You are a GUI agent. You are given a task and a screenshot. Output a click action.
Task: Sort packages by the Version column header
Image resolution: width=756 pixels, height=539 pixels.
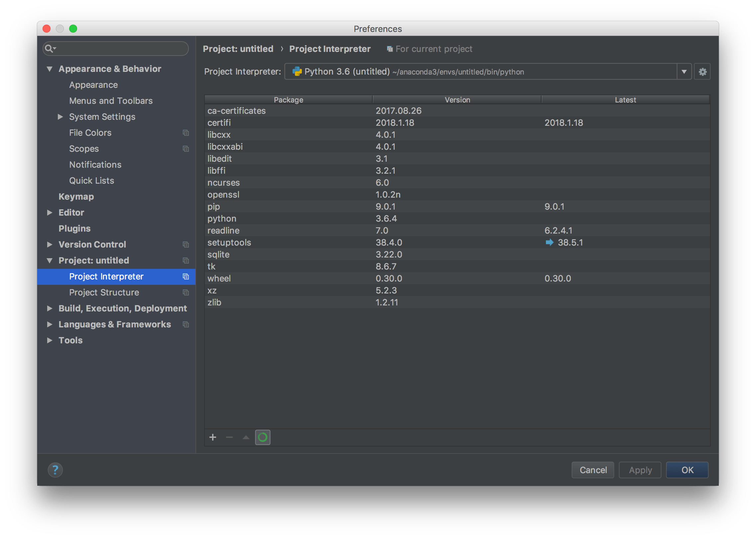[457, 99]
